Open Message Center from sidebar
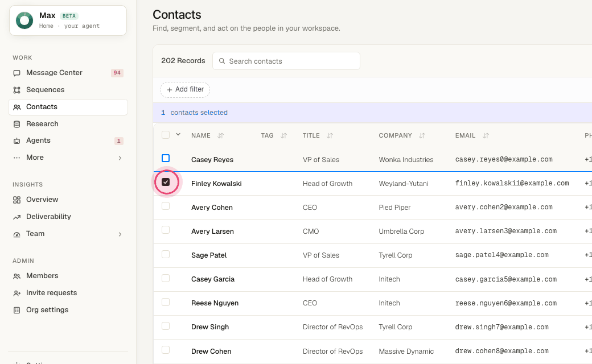 pyautogui.click(x=68, y=73)
